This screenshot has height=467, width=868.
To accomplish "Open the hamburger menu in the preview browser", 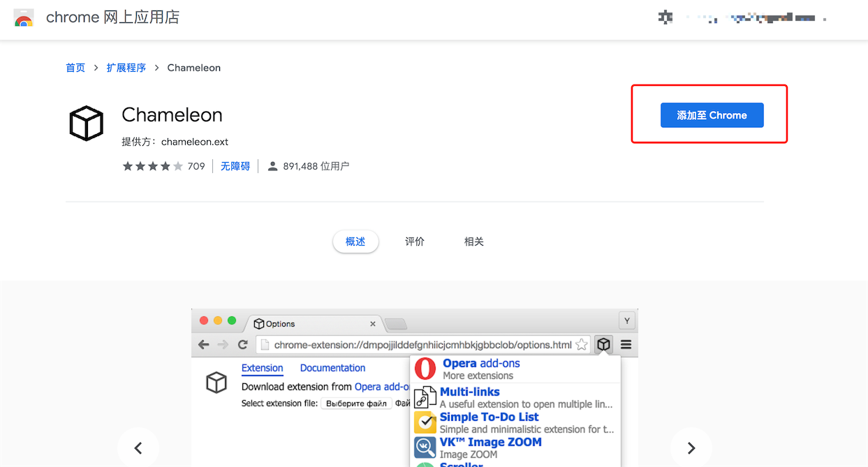I will pyautogui.click(x=626, y=344).
